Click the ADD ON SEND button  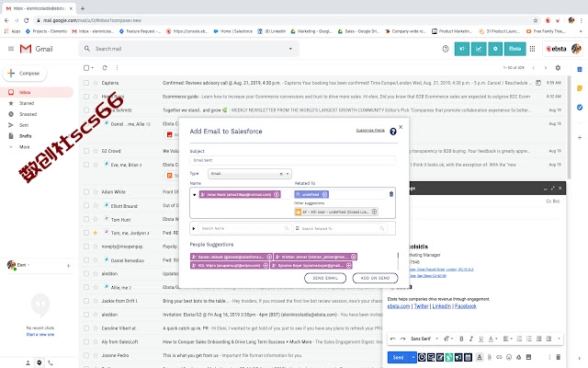click(375, 278)
